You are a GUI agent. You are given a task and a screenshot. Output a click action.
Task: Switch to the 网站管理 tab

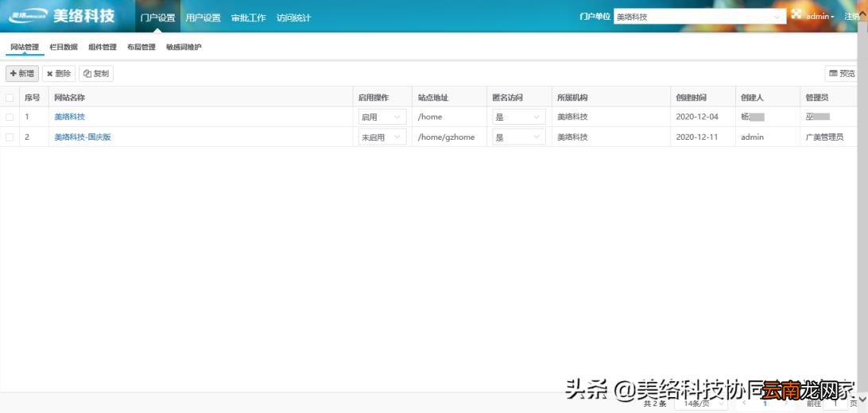[x=25, y=47]
